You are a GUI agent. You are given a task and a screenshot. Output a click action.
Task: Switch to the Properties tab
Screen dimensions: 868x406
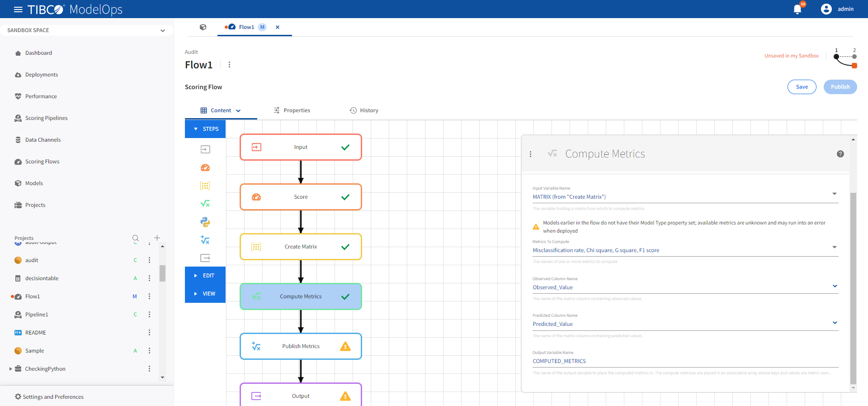pyautogui.click(x=292, y=110)
